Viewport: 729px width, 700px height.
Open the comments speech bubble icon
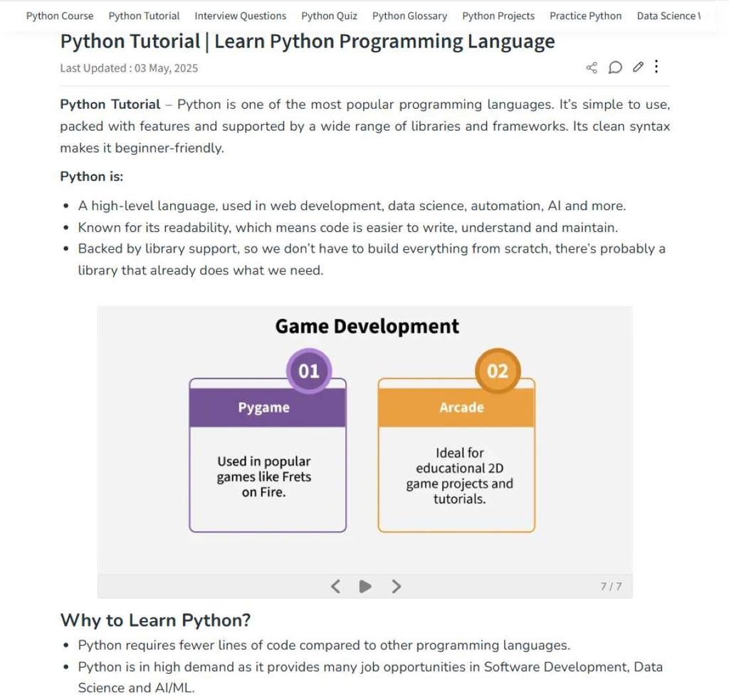click(614, 68)
